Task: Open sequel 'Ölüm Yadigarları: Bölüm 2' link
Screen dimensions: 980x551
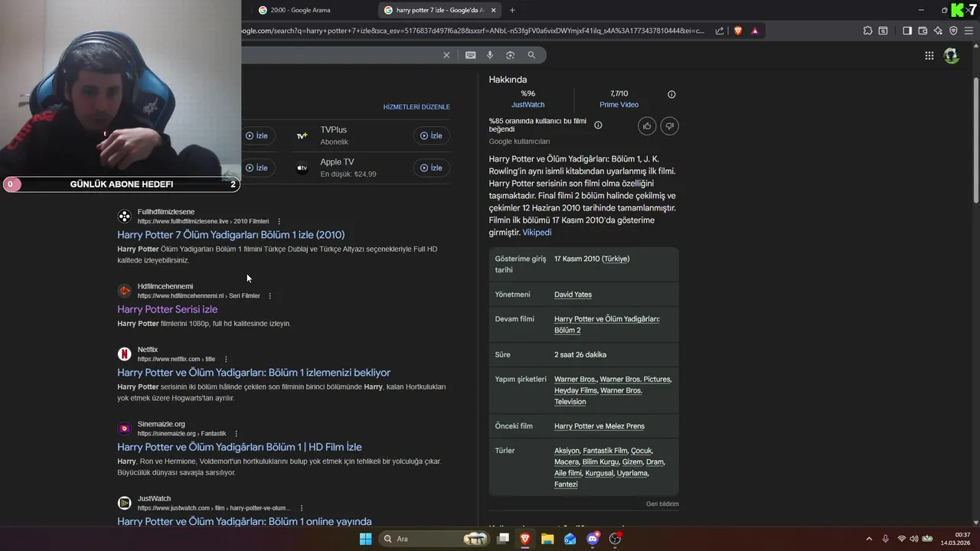Action: pyautogui.click(x=606, y=324)
